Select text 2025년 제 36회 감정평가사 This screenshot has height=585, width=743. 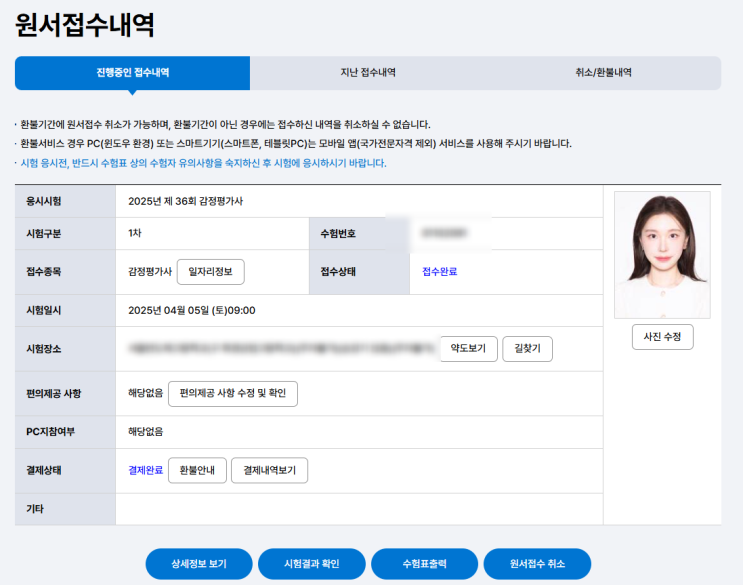click(185, 201)
